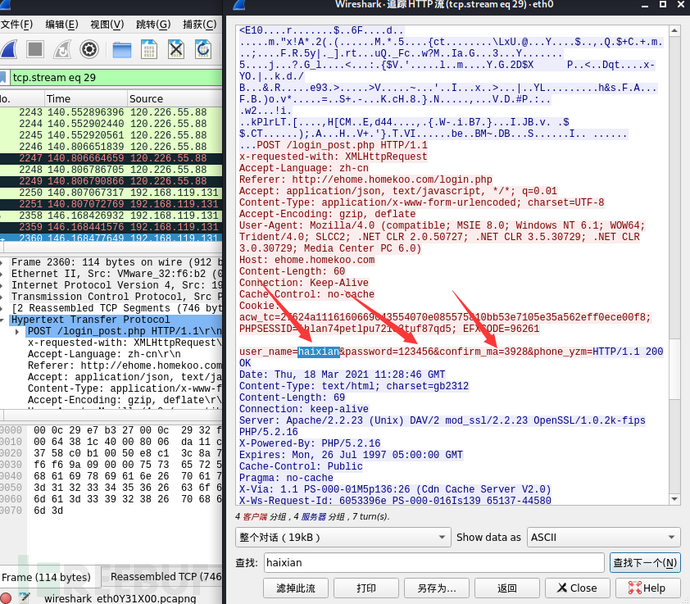Click the stream text scrollbar up arrow
The width and height of the screenshot is (690, 604).
(674, 31)
